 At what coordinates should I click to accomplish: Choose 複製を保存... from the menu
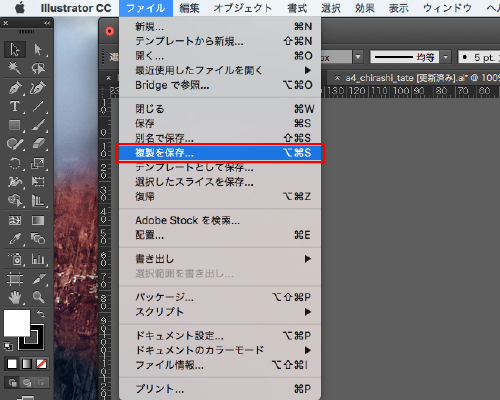coord(220,153)
